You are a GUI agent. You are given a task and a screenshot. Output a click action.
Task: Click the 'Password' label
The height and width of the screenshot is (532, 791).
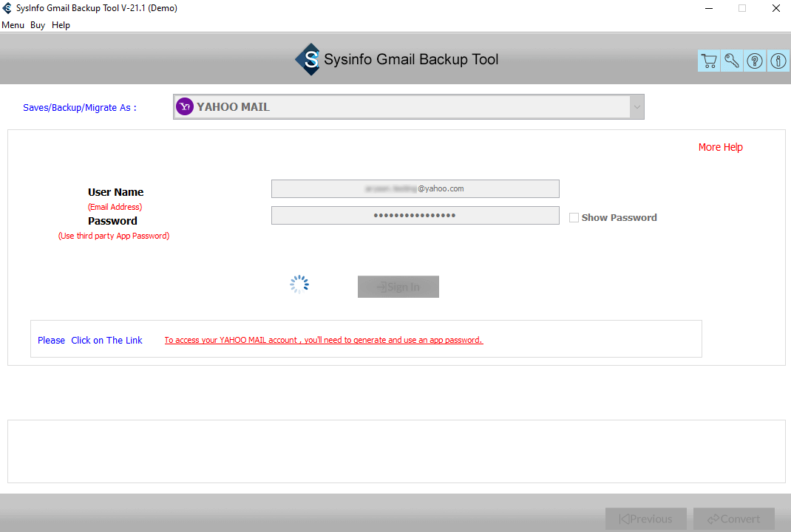[x=112, y=221]
